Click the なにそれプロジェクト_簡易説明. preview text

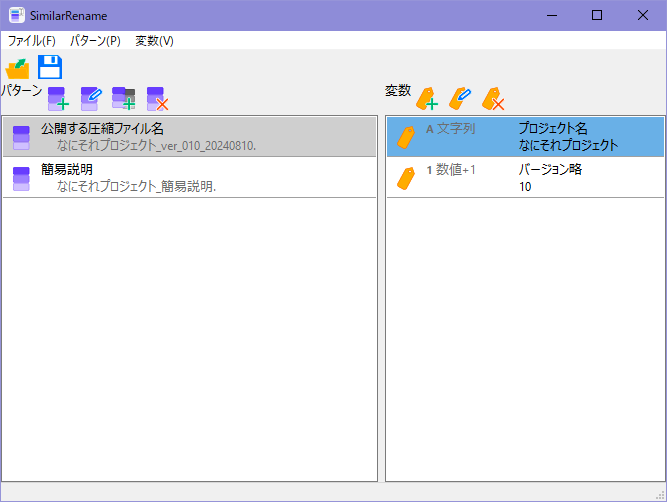pos(137,186)
